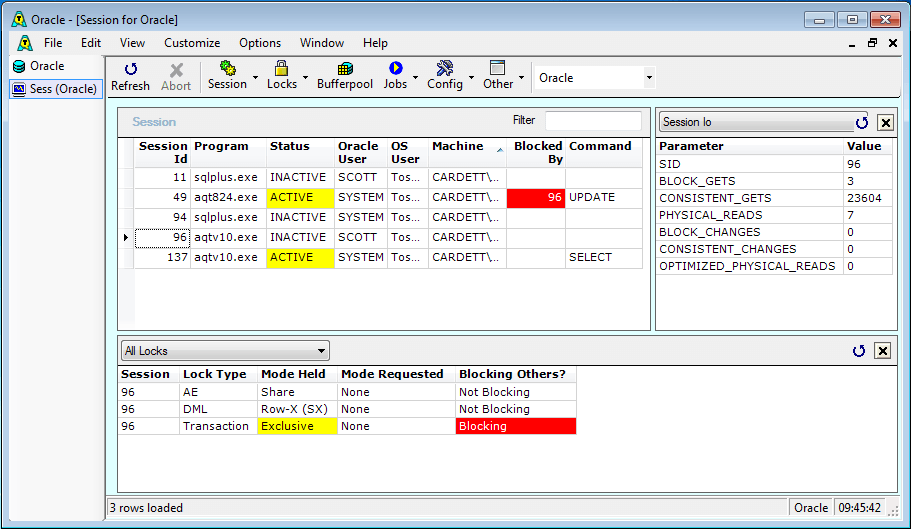
Task: Refresh the Session Io panel
Action: 862,123
